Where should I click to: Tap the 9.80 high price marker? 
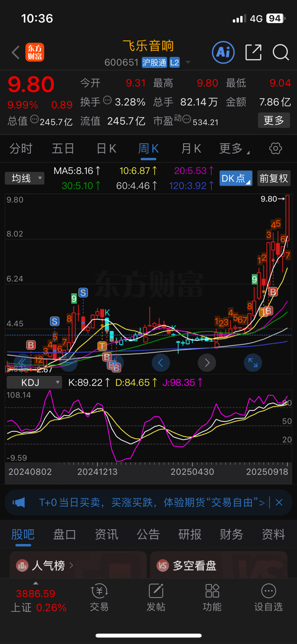[x=273, y=199]
